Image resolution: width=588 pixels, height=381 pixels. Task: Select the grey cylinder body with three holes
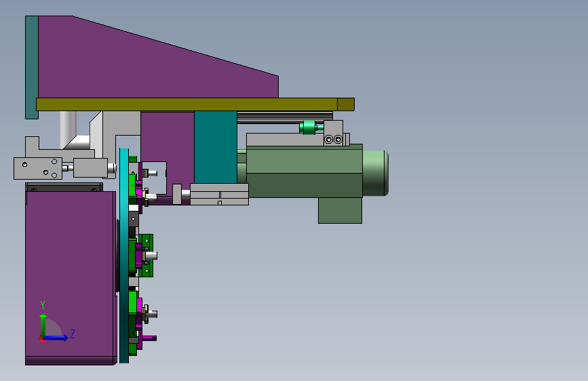tap(38, 168)
